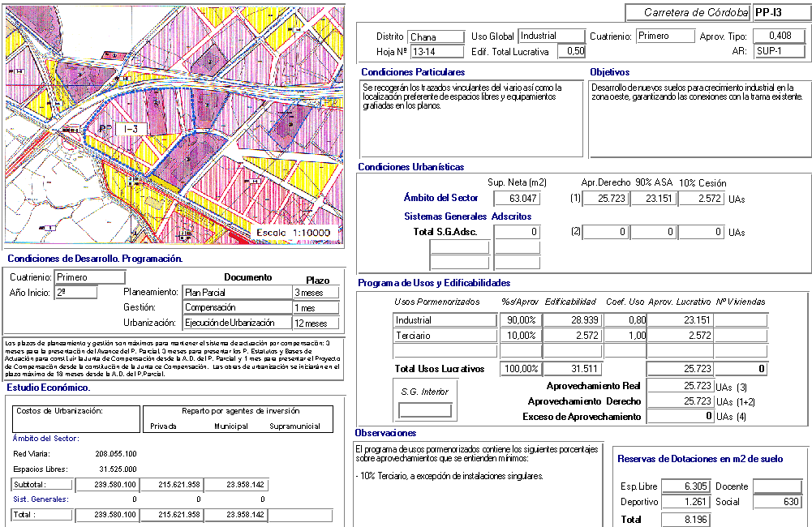This screenshot has width=812, height=527.
Task: Click the PP-I3 code box in header
Action: [x=778, y=13]
